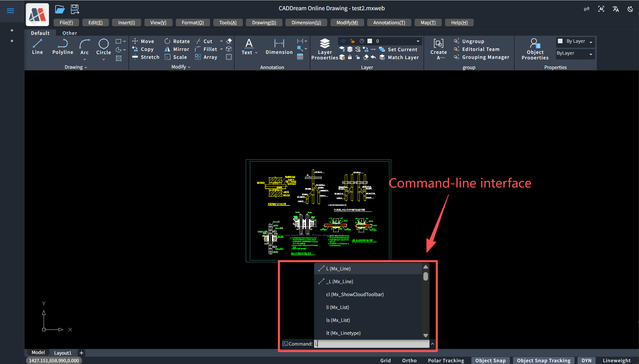Click the layer color swatch next to 0

pyautogui.click(x=370, y=41)
